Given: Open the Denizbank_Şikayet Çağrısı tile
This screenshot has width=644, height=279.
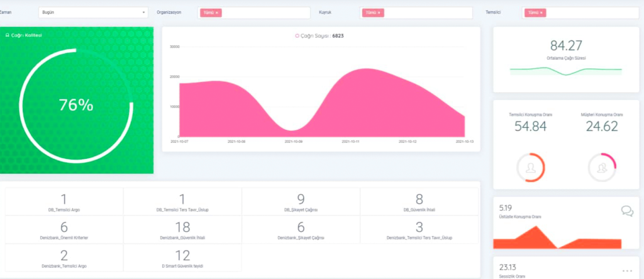Looking at the screenshot, I should click(x=301, y=230).
